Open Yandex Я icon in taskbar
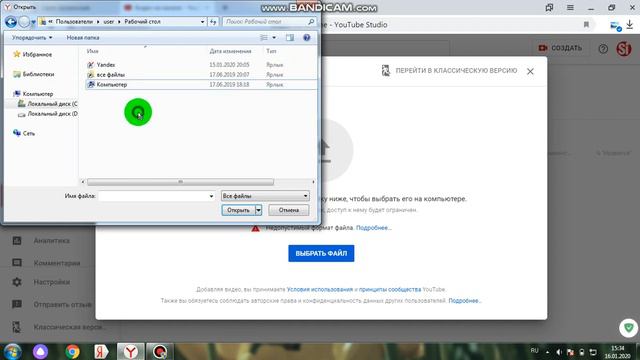The image size is (640, 360). point(101,352)
